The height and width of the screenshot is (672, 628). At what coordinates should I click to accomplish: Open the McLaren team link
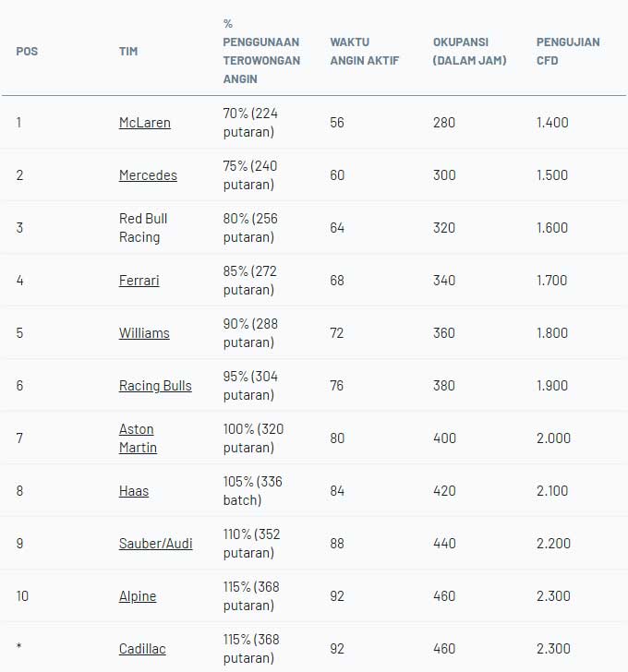click(x=145, y=123)
